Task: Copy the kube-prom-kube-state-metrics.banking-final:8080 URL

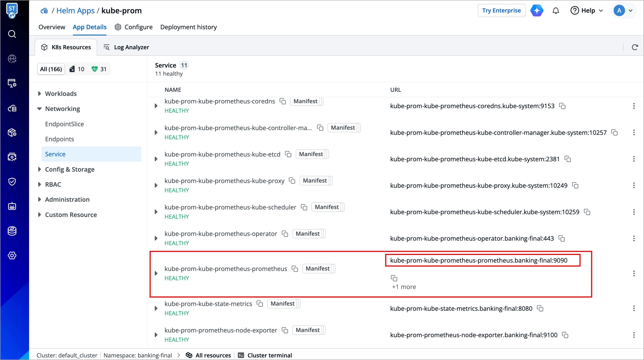Action: 540,309
